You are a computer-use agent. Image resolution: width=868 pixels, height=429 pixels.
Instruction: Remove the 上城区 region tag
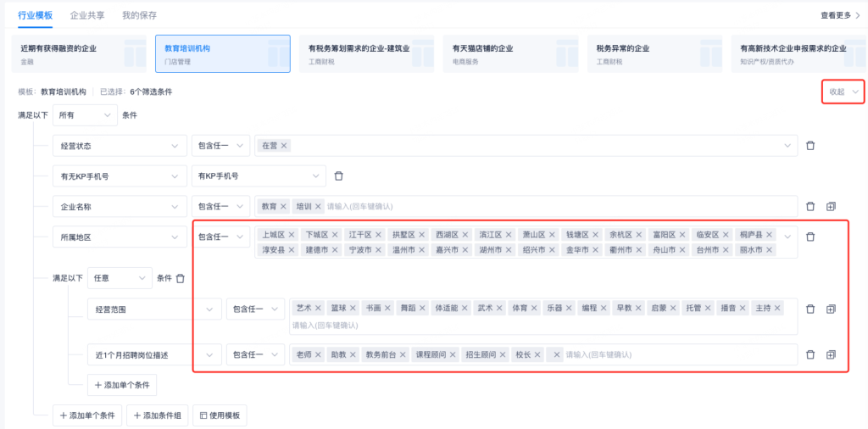(292, 235)
